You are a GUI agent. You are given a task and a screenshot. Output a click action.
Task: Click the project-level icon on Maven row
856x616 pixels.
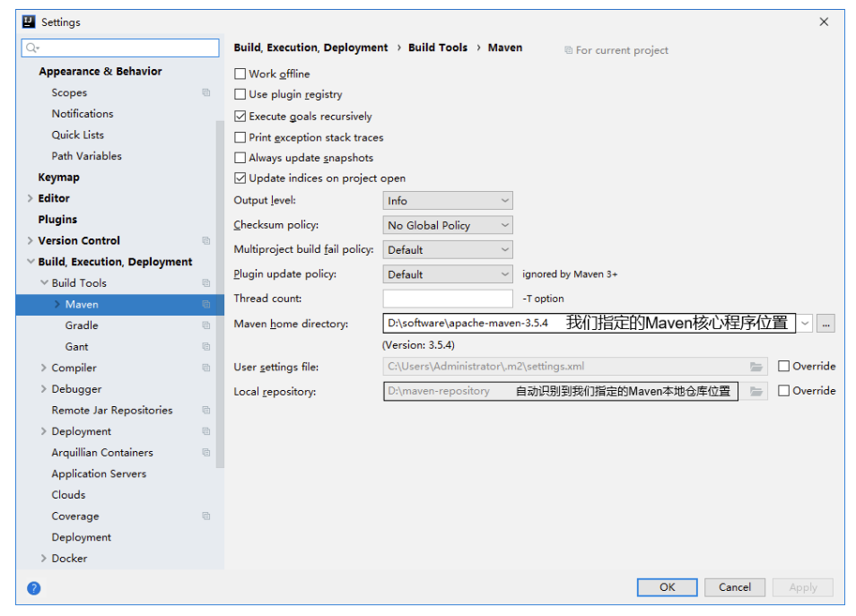[x=205, y=304]
